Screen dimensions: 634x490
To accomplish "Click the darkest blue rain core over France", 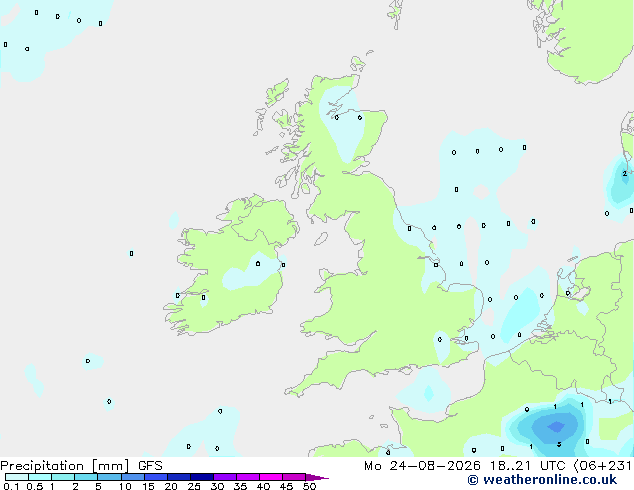I will click(556, 426).
